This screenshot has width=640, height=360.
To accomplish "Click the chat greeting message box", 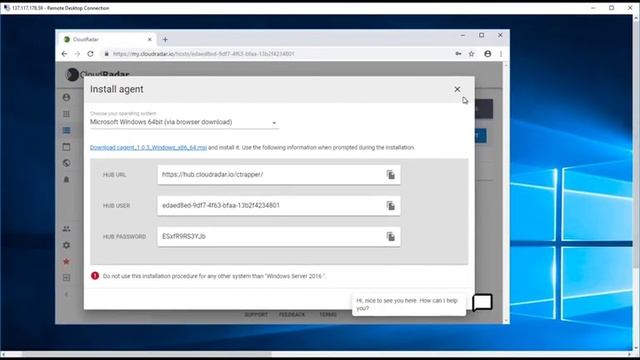I will pos(409,304).
